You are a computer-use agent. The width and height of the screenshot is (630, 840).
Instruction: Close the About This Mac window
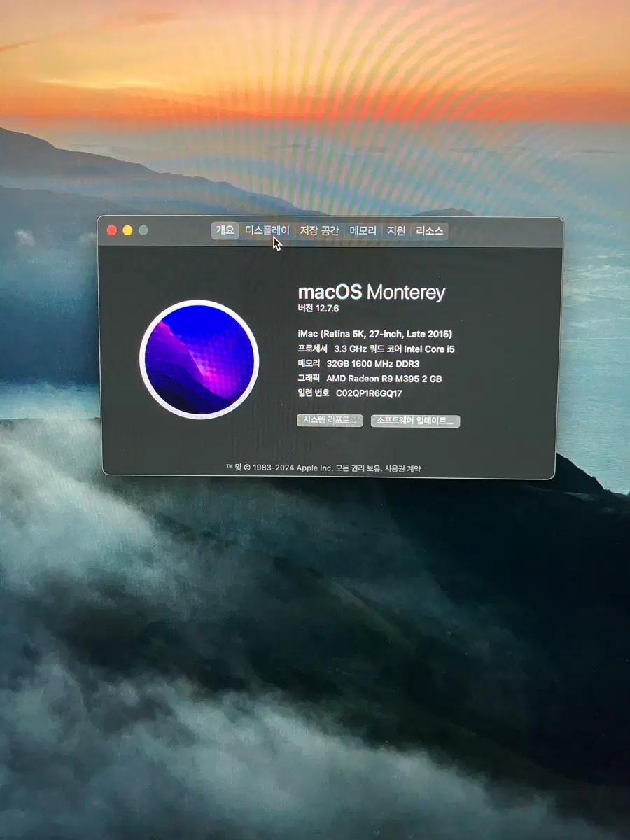point(111,230)
